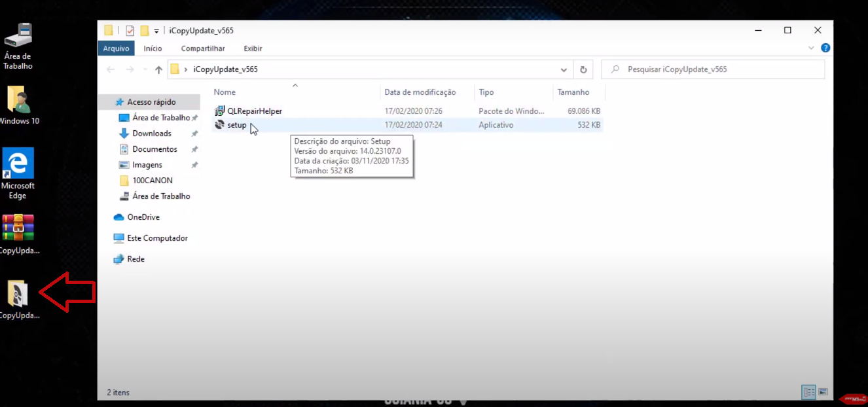Switch to the Exibir ribbon tab
Image resolution: width=868 pixels, height=407 pixels.
(x=253, y=48)
